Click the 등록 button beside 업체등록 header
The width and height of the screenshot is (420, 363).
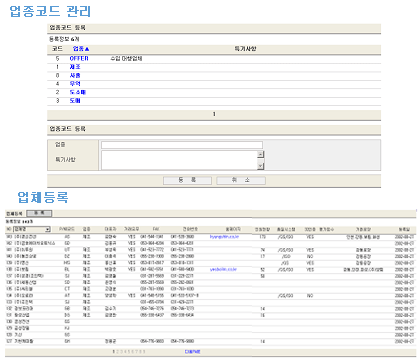coord(39,213)
